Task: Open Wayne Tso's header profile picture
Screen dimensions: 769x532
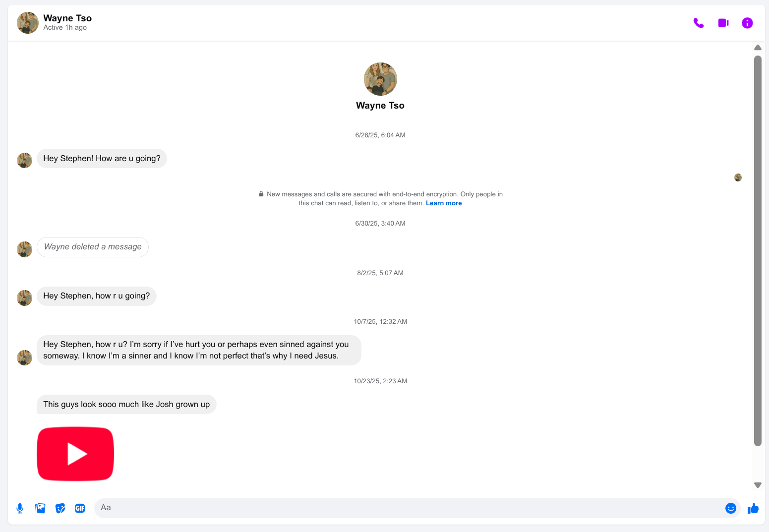Action: pos(28,23)
